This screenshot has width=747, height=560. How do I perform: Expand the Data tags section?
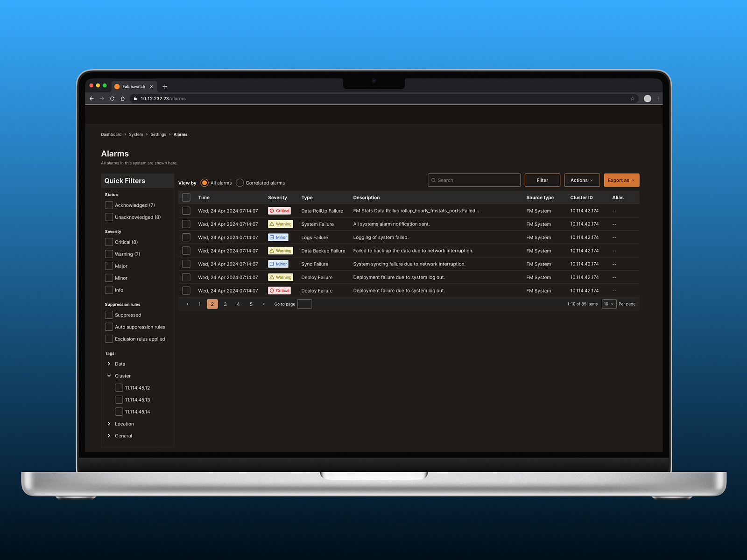coord(109,364)
